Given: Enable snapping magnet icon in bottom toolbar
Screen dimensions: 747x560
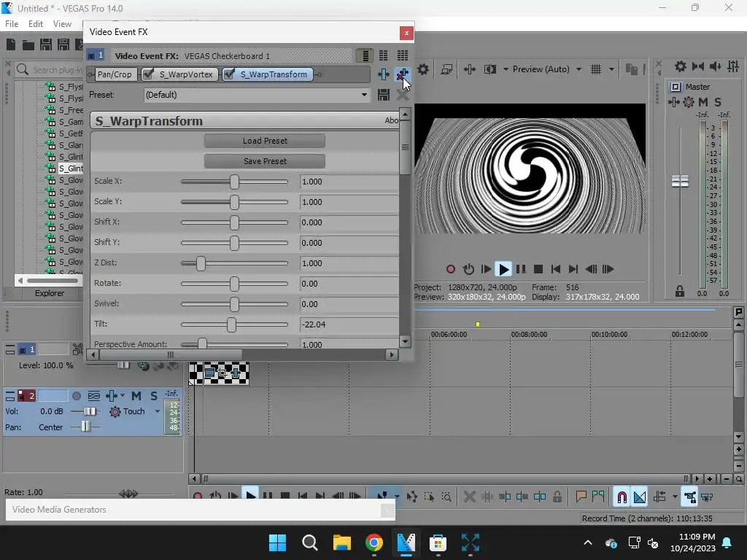Looking at the screenshot, I should click(x=622, y=497).
